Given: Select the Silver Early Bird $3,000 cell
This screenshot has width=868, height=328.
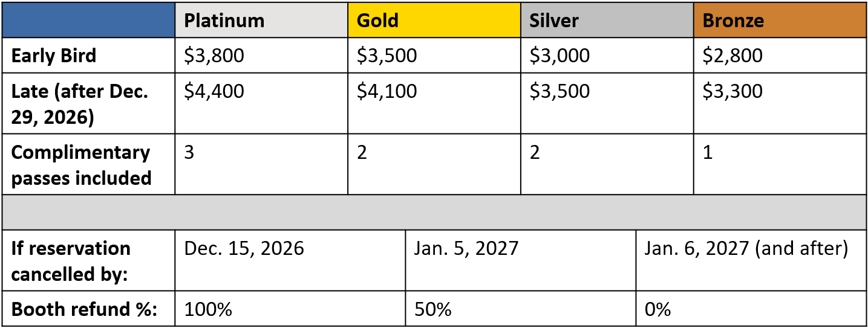Looking at the screenshot, I should pos(607,56).
